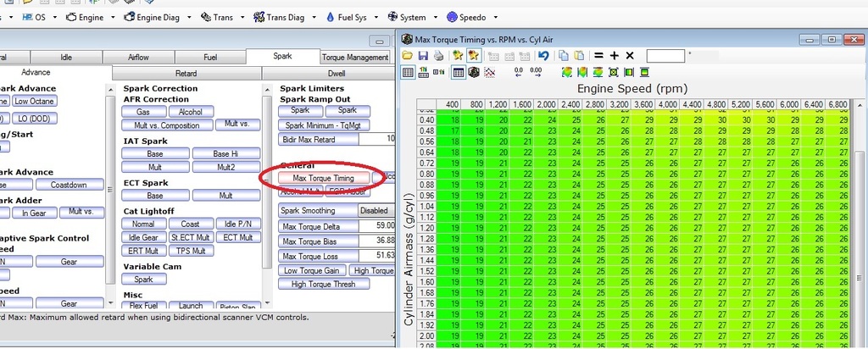Screen dimensions: 868x349
Task: Click the Max Torque Bias value field
Action: click(x=377, y=241)
